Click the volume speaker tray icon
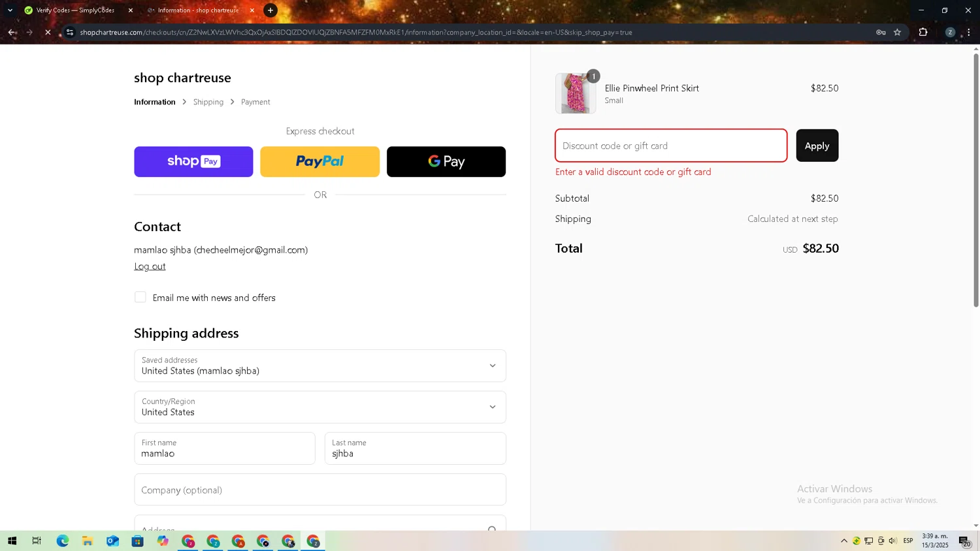The height and width of the screenshot is (551, 980). coord(892,541)
